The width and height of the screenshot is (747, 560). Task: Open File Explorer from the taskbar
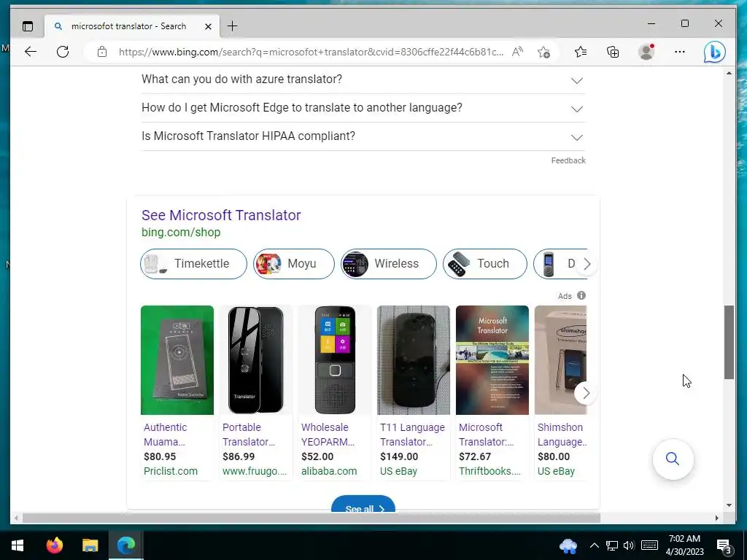coord(90,545)
